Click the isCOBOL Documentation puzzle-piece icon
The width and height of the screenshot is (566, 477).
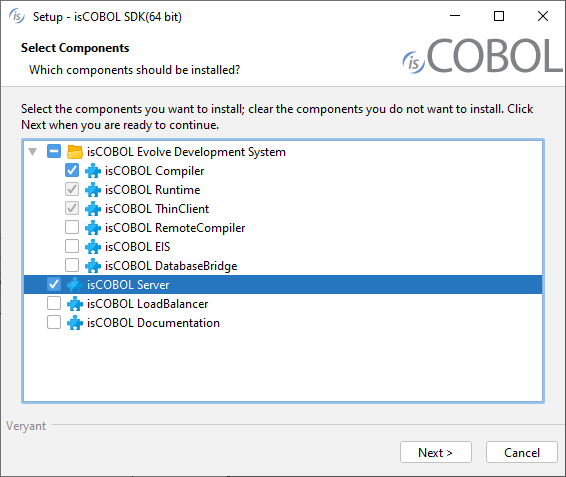75,323
